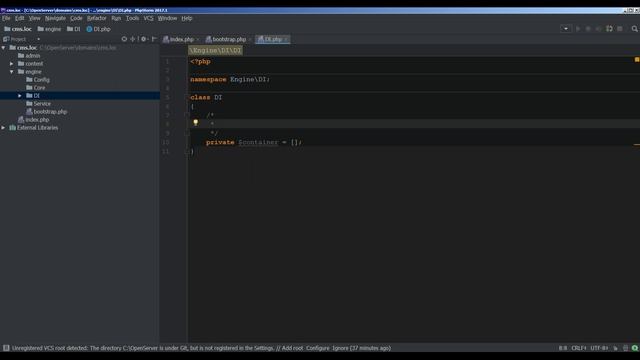The image size is (640, 360).
Task: Close the index.php tab
Action: click(x=198, y=40)
